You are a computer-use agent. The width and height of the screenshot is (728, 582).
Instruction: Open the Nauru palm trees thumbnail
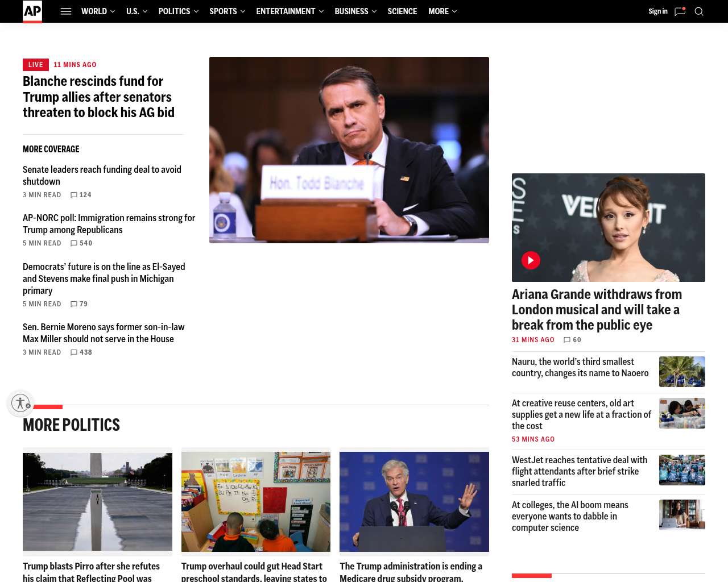tap(682, 372)
